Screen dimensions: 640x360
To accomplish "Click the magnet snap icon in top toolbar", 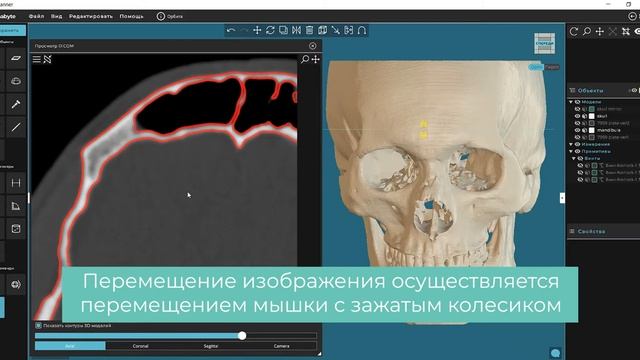I will [362, 30].
